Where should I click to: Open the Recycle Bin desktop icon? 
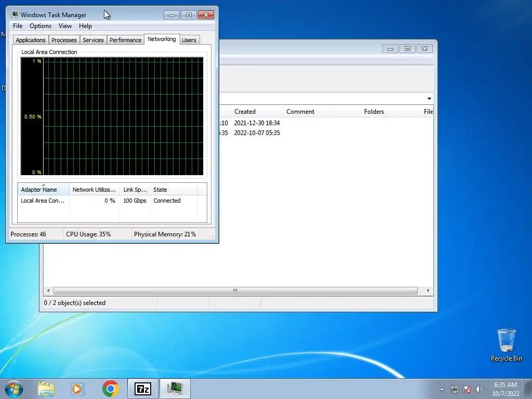(506, 345)
